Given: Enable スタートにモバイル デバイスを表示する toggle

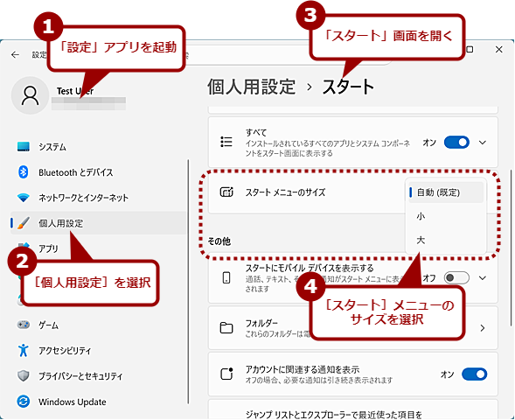Looking at the screenshot, I should pyautogui.click(x=456, y=277).
